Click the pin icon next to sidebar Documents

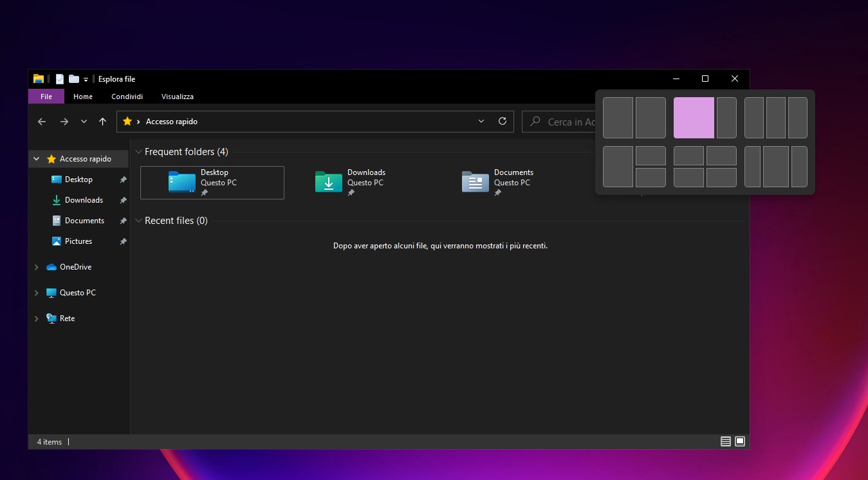point(123,221)
